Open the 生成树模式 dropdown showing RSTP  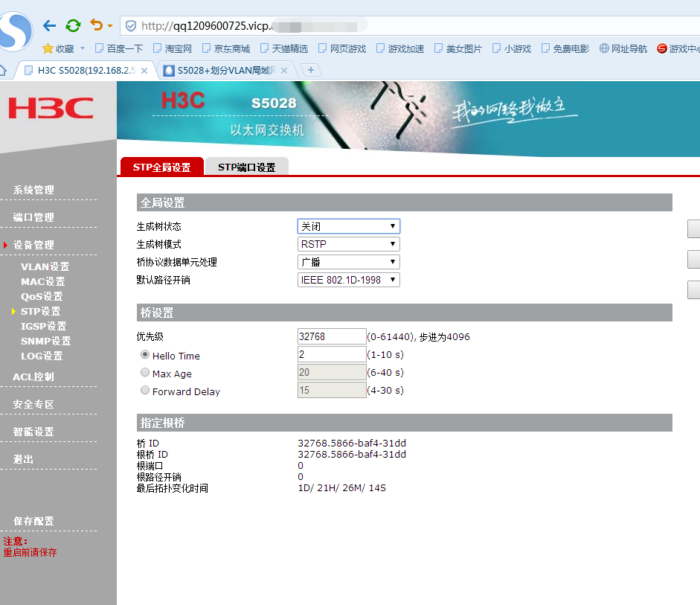click(x=349, y=244)
